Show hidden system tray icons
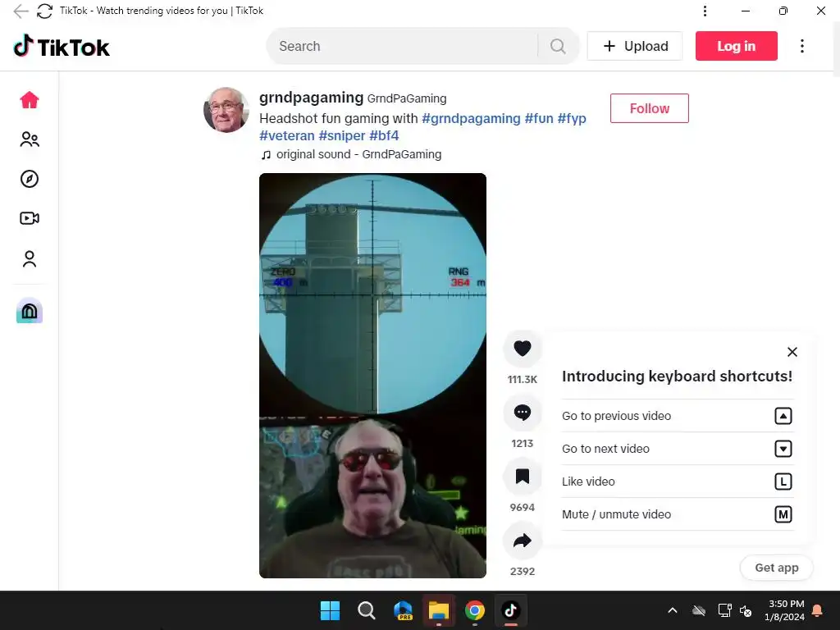This screenshot has height=630, width=840. [673, 610]
